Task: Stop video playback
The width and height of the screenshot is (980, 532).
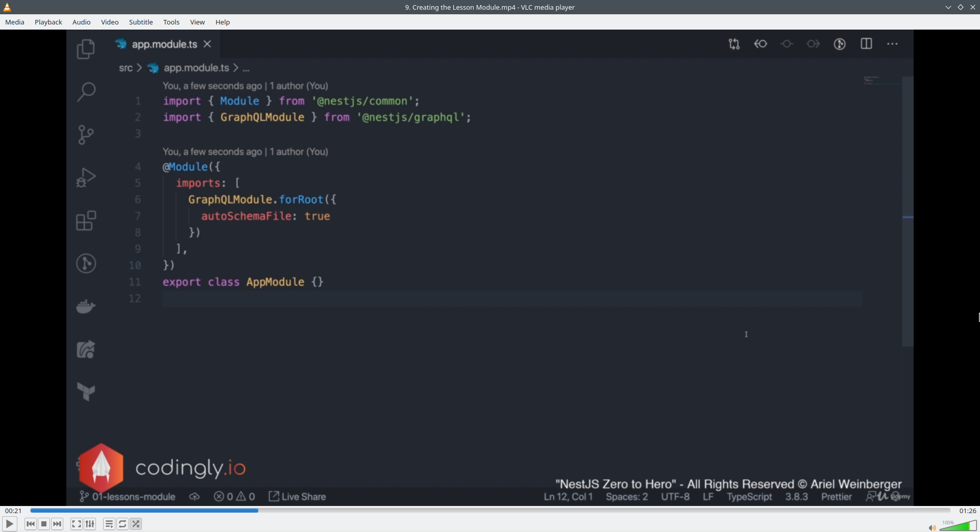Action: pos(44,524)
